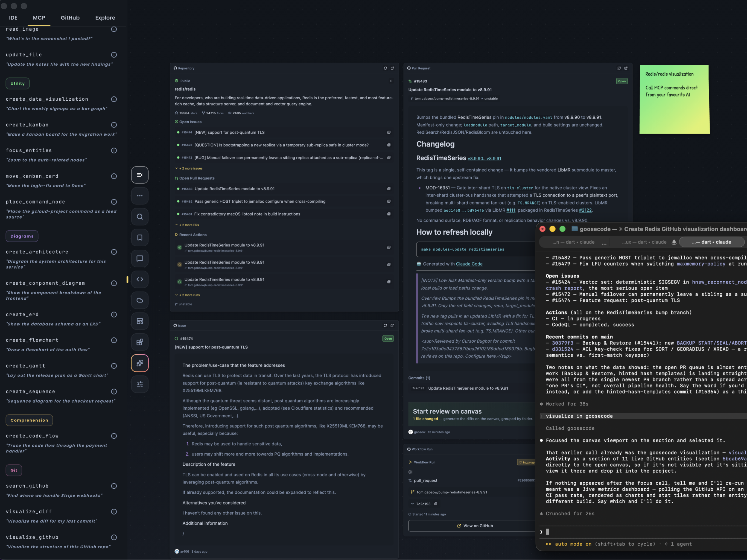Image resolution: width=747 pixels, height=560 pixels.
Task: Select the components blocks tool in the toolbar
Action: click(x=139, y=342)
